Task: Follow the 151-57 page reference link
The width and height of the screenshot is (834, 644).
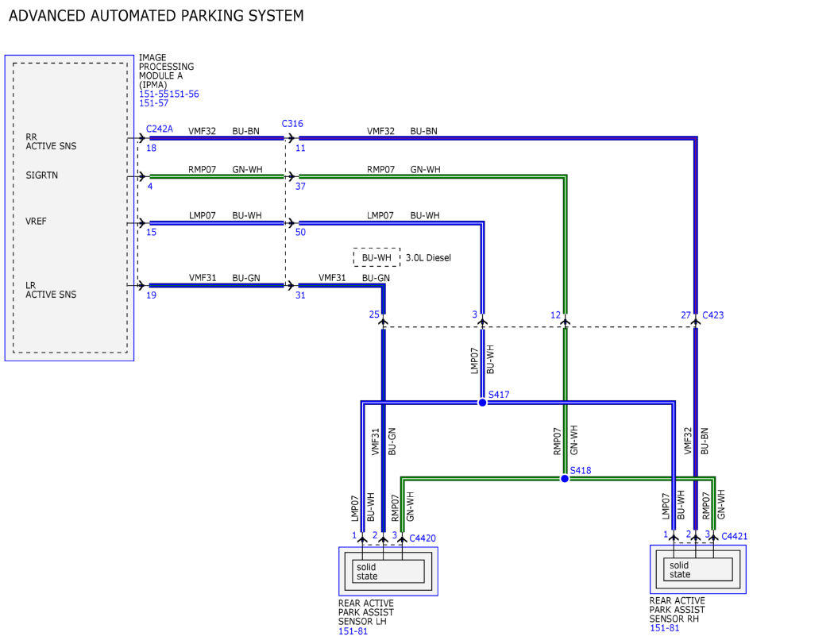Action: pyautogui.click(x=154, y=103)
